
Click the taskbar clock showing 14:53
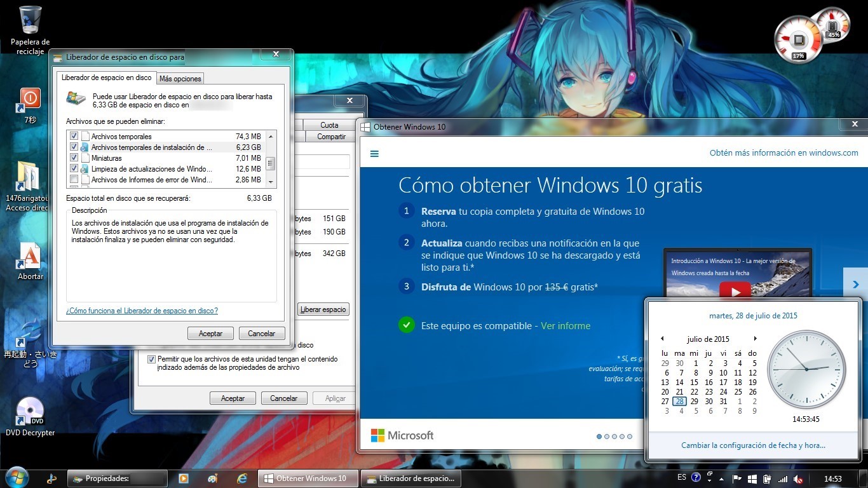[832, 478]
